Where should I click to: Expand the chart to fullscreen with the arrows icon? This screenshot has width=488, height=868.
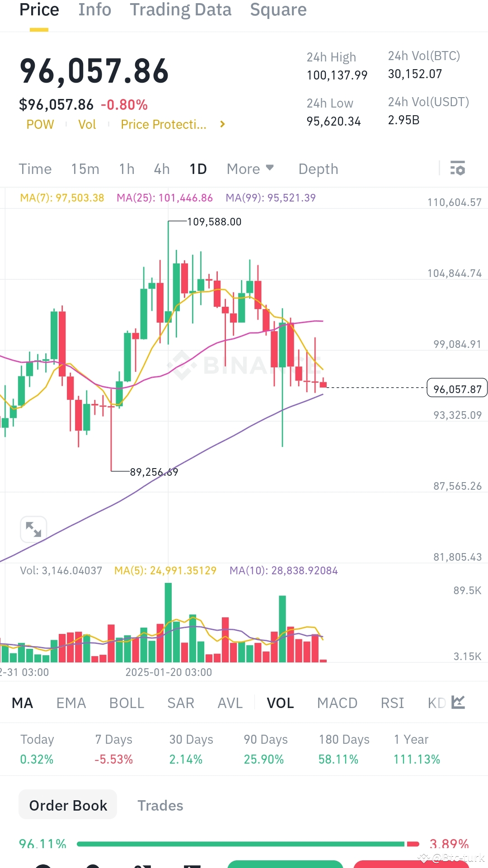pyautogui.click(x=34, y=529)
